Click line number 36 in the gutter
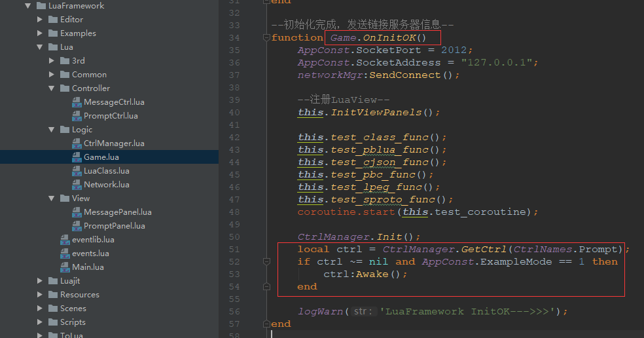 pyautogui.click(x=234, y=62)
